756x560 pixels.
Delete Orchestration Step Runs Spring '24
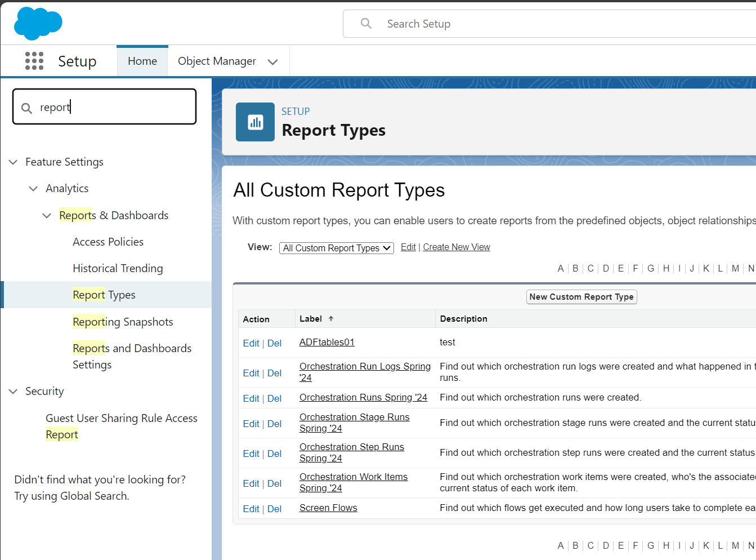(274, 454)
